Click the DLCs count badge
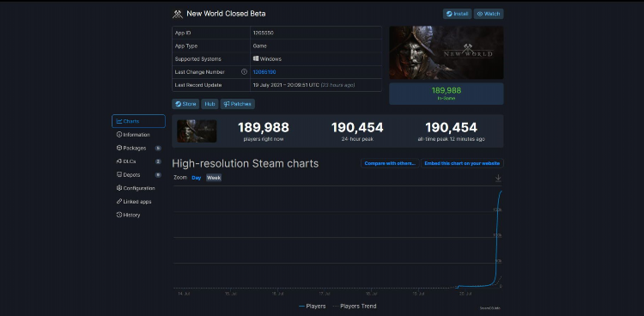The image size is (644, 316). coord(158,161)
